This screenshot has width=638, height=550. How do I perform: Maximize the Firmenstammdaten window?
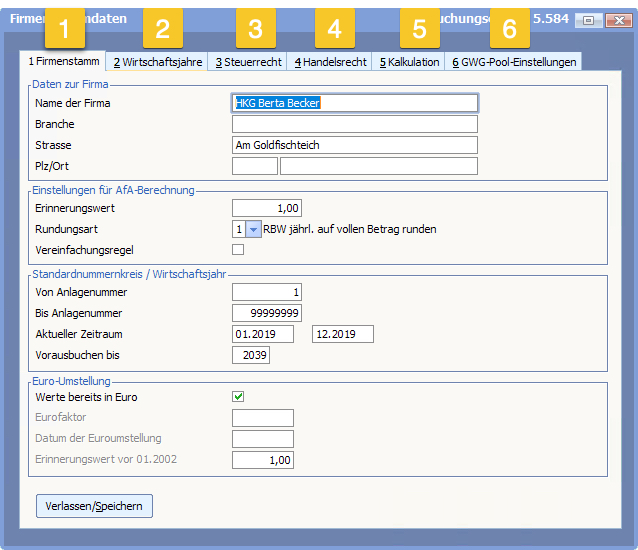(x=588, y=19)
